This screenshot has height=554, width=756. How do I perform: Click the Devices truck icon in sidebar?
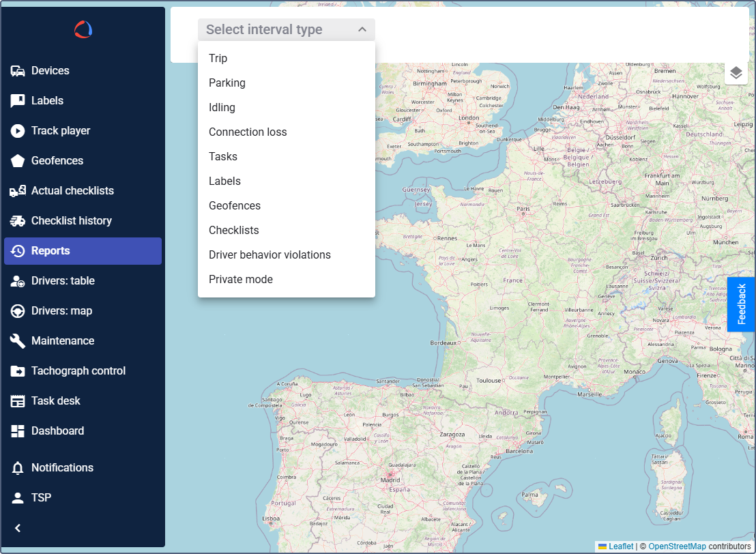18,71
